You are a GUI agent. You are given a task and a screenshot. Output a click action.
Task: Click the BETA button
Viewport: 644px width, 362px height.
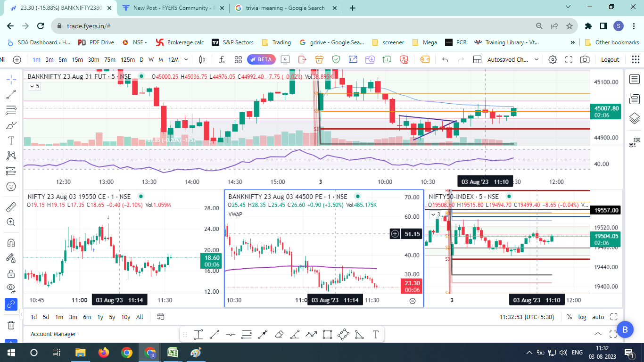pos(261,60)
